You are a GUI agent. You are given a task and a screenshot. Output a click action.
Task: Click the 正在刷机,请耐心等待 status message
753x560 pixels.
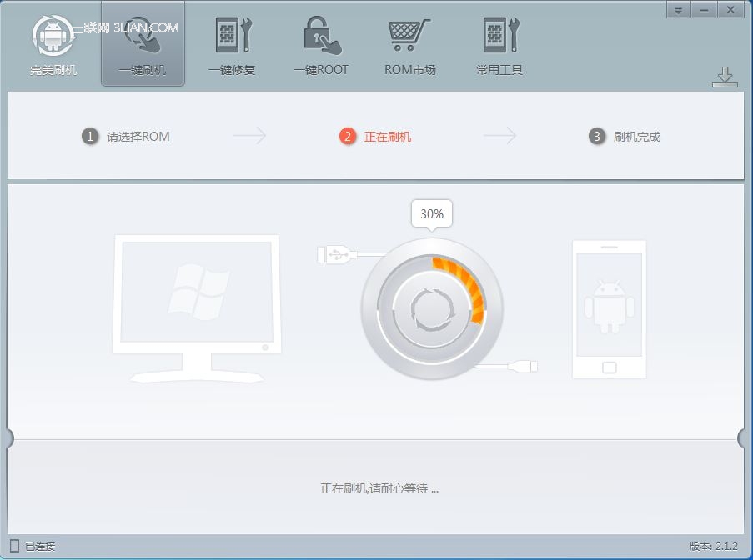tap(379, 488)
